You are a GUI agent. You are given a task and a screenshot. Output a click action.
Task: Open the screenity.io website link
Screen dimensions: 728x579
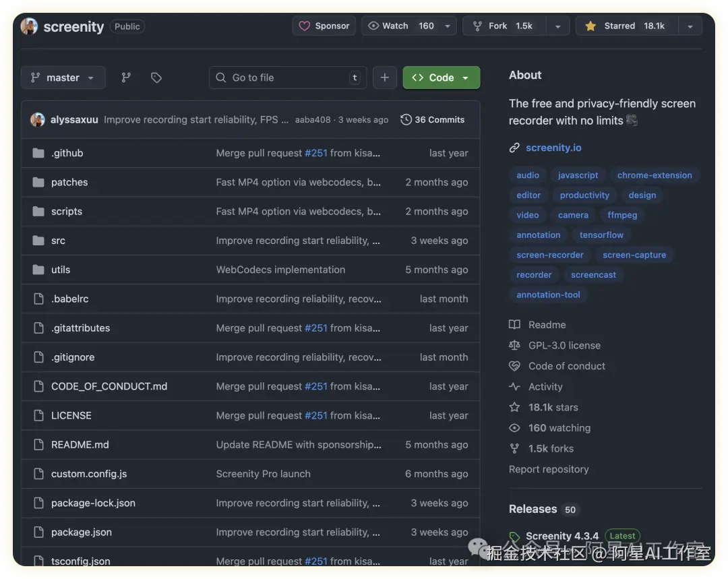click(553, 148)
